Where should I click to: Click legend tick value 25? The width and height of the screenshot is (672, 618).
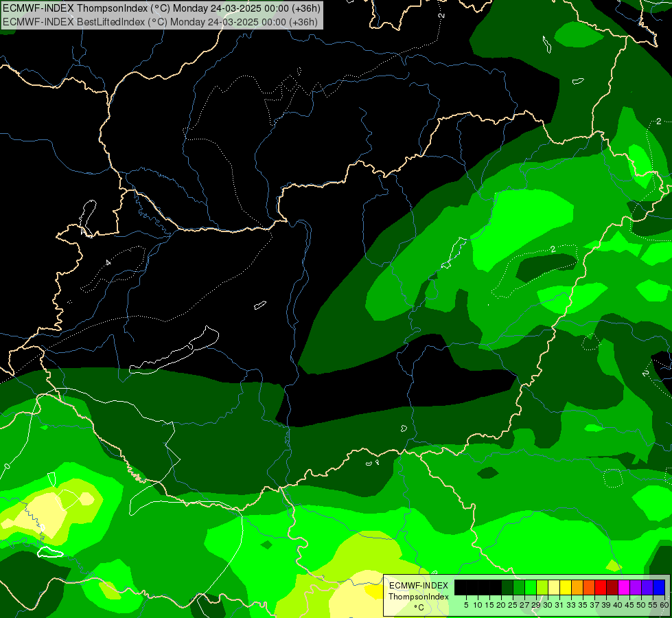point(513,605)
